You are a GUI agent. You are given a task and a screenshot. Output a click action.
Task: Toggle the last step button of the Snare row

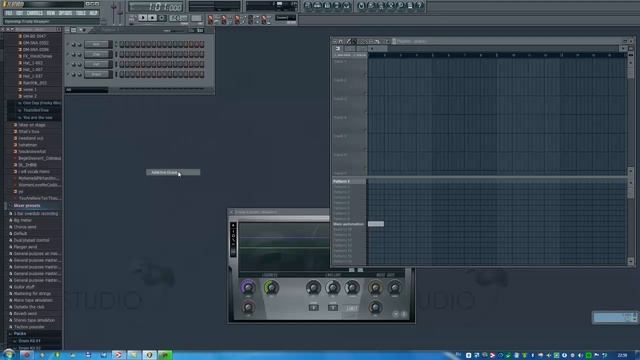[x=202, y=74]
